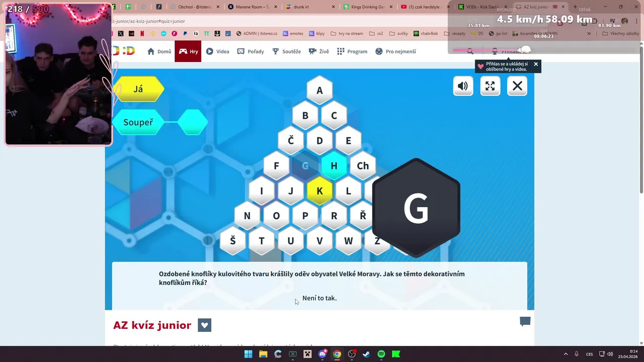644x362 pixels.
Task: Open the Netflix bookmark icon
Action: click(142, 34)
